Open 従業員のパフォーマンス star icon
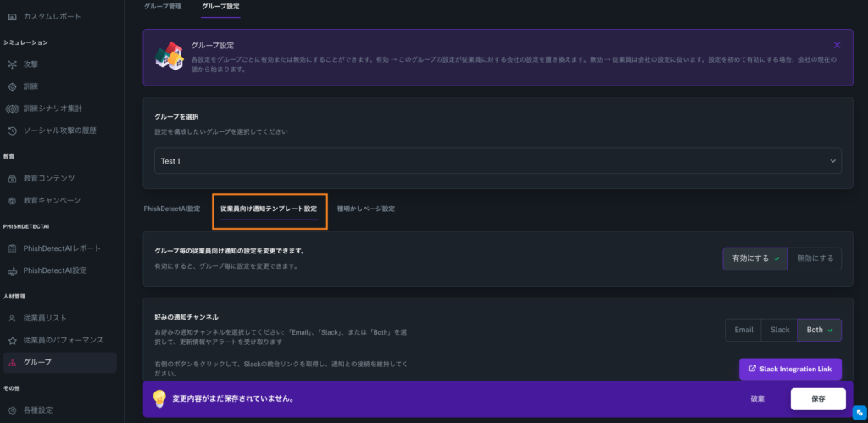Image resolution: width=868 pixels, height=423 pixels. point(12,340)
